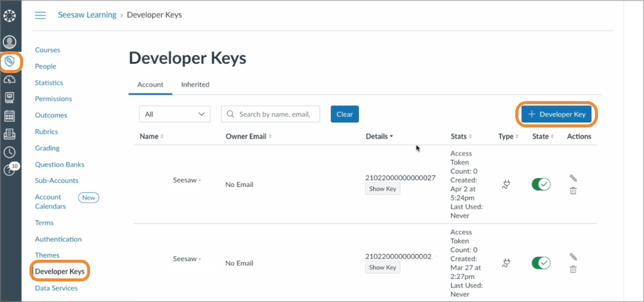This screenshot has width=644, height=302.
Task: Select the Account tab
Action: pos(150,85)
